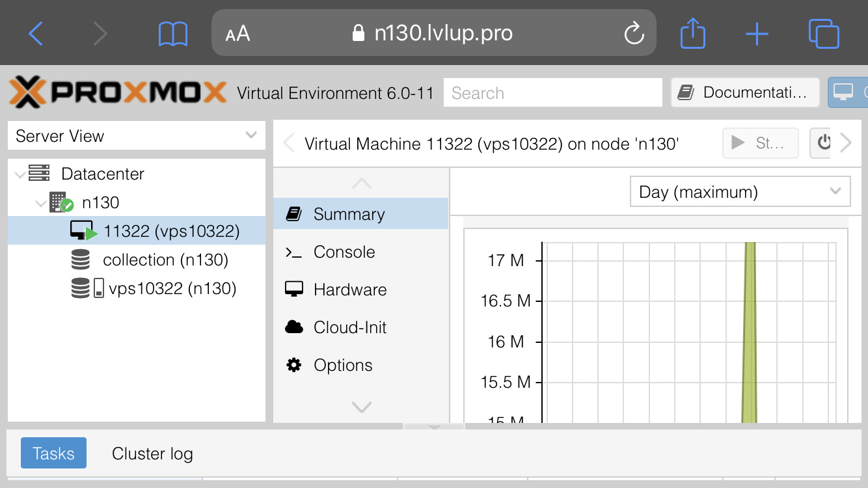Click the VM shutdown power icon button
Image resolution: width=868 pixels, height=488 pixels.
pyautogui.click(x=824, y=142)
